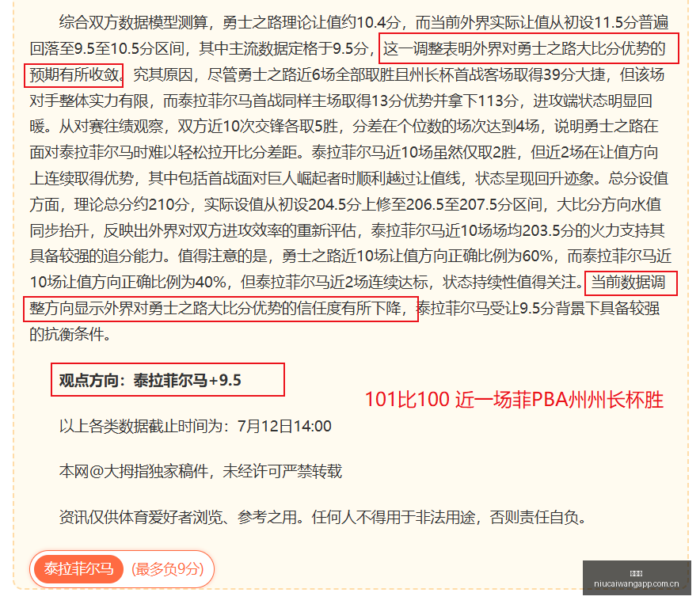Screen dimensions: 700x604
Task: Click the 以上各类数据截止时间为：7月12日14:00 line
Action: (x=195, y=426)
